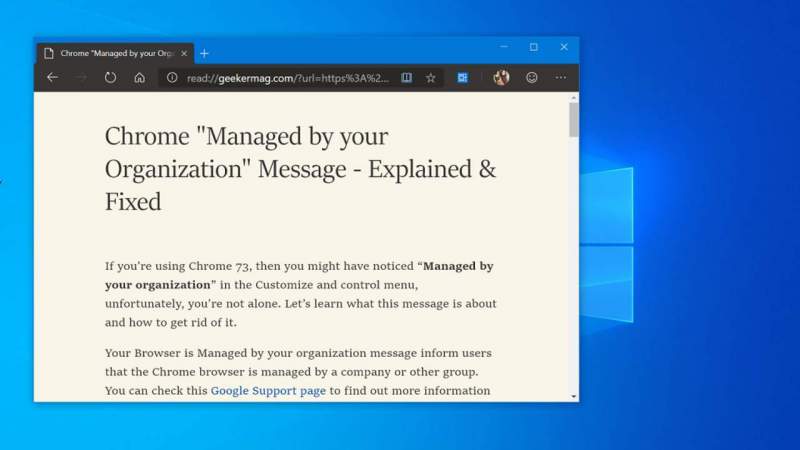This screenshot has height=450, width=800.
Task: Reload the page with refresh icon
Action: tap(110, 78)
